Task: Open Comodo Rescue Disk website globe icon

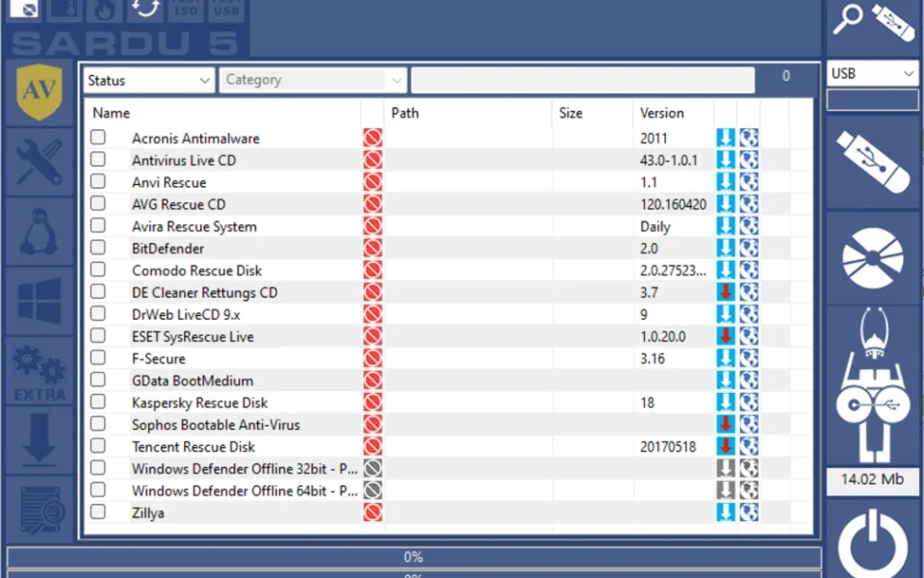Action: (749, 270)
